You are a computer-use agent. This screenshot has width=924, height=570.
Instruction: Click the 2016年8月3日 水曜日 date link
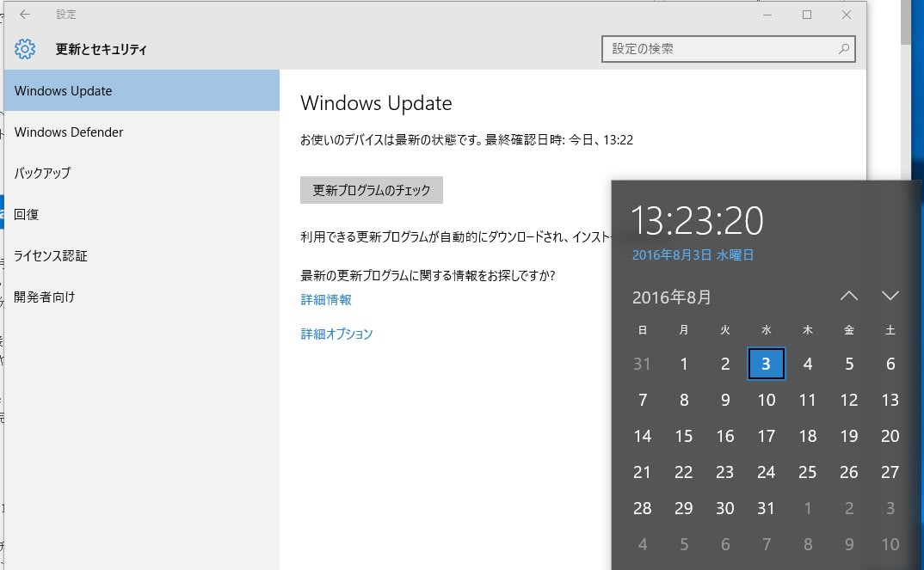[693, 255]
